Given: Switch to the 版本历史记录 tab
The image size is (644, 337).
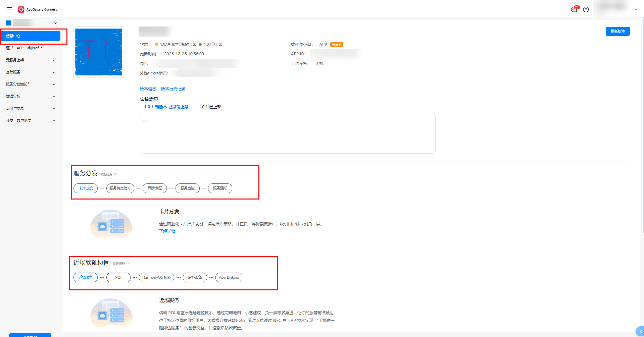Looking at the screenshot, I should pos(173,89).
